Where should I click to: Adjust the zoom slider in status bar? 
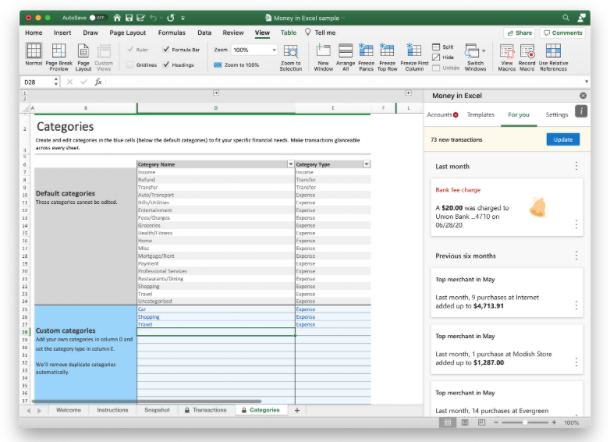click(x=525, y=423)
